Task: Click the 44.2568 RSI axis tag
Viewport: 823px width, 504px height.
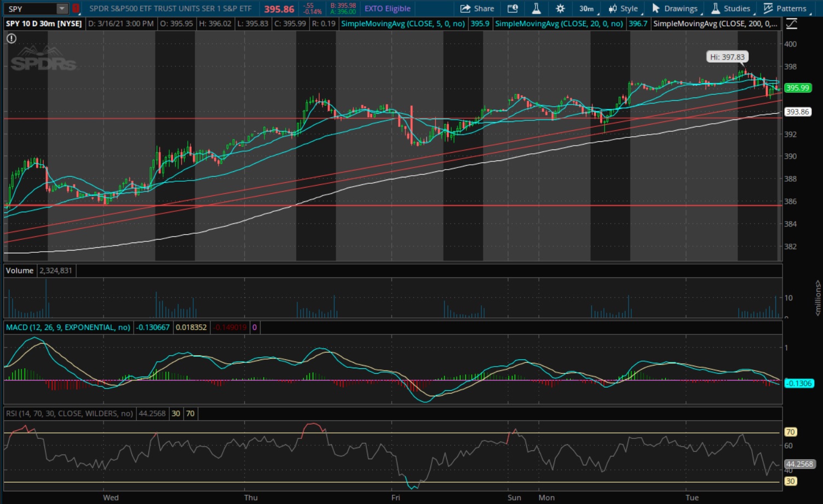Action: coord(800,464)
